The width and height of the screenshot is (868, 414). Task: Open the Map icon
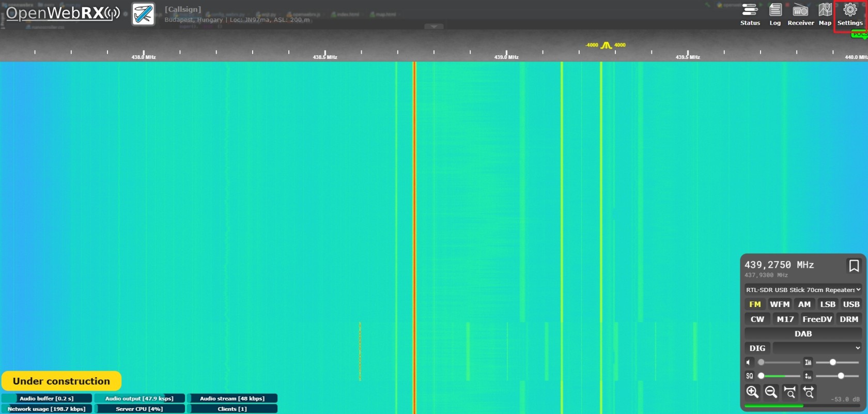coord(825,14)
